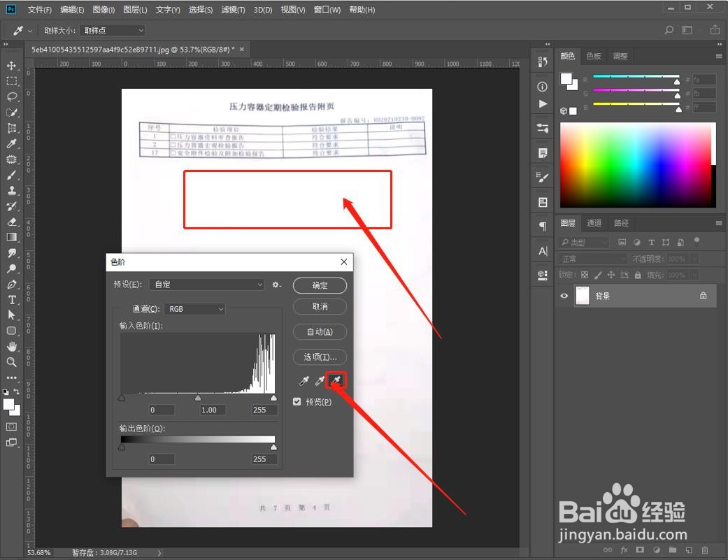Select the Hand tool
The height and width of the screenshot is (560, 728).
[12, 347]
